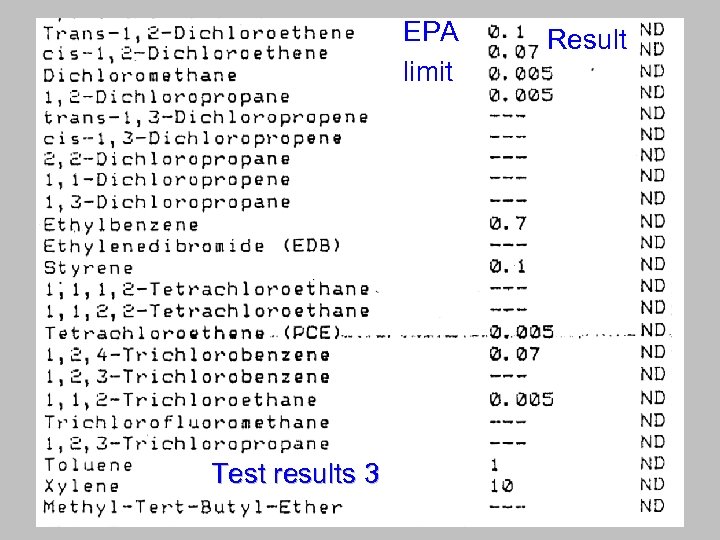Click the blue Test results 3 caption

tap(295, 473)
